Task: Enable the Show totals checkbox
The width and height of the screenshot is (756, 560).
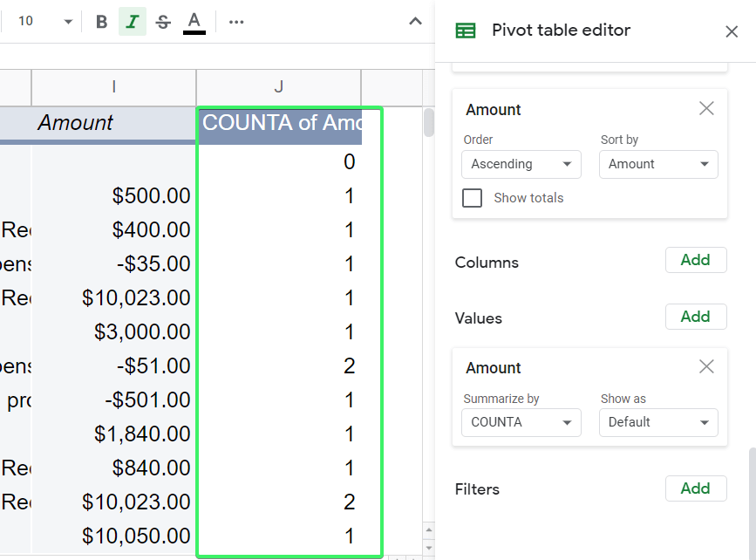Action: pos(472,198)
